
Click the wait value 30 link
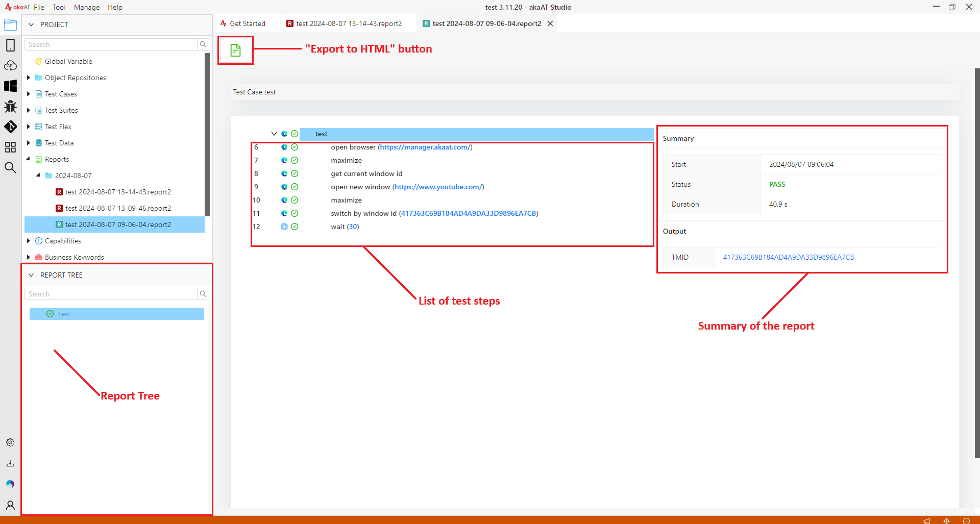[x=353, y=227]
